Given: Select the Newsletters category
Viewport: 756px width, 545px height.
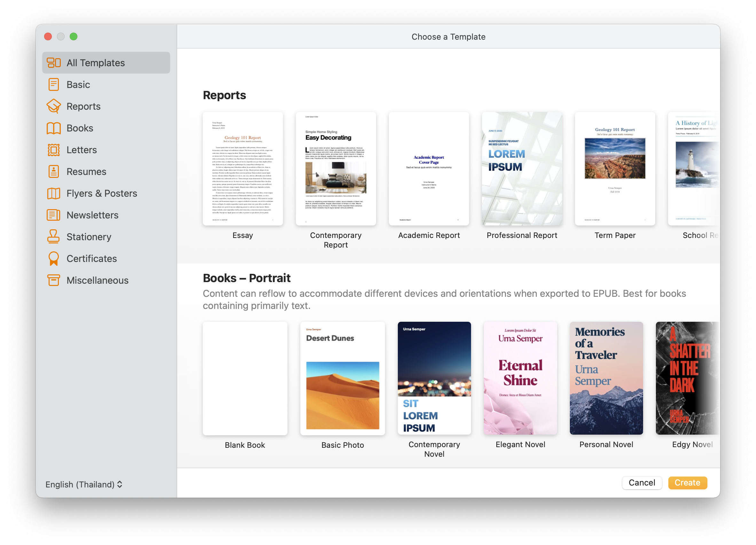Looking at the screenshot, I should tap(92, 215).
